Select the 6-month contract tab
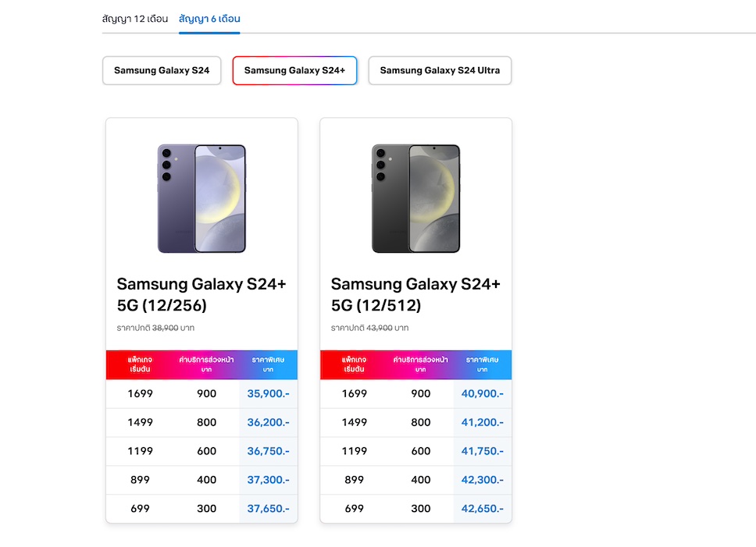This screenshot has width=756, height=547. (209, 19)
